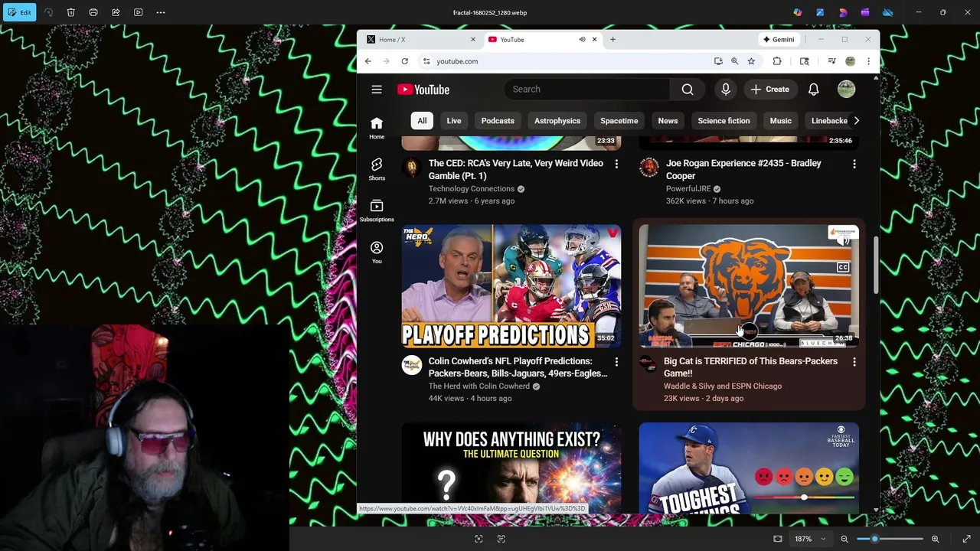Image resolution: width=980 pixels, height=551 pixels.
Task: Open the 'Technology Connections' channel link
Action: (x=472, y=189)
